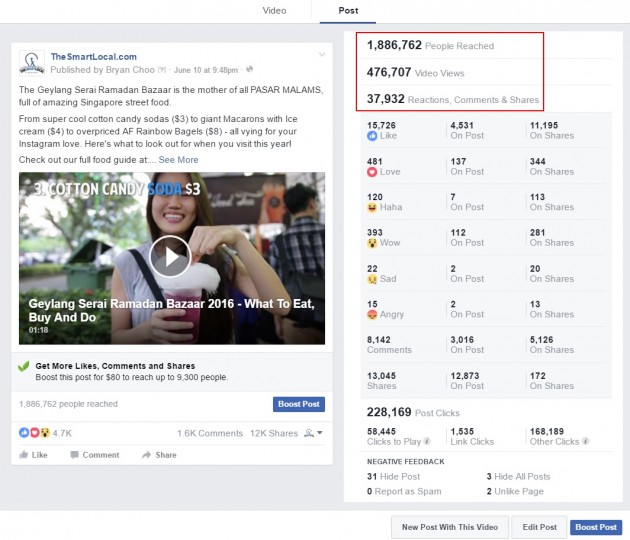630x540 pixels.
Task: Click the info icon beside Clicks to Play
Action: [x=427, y=441]
